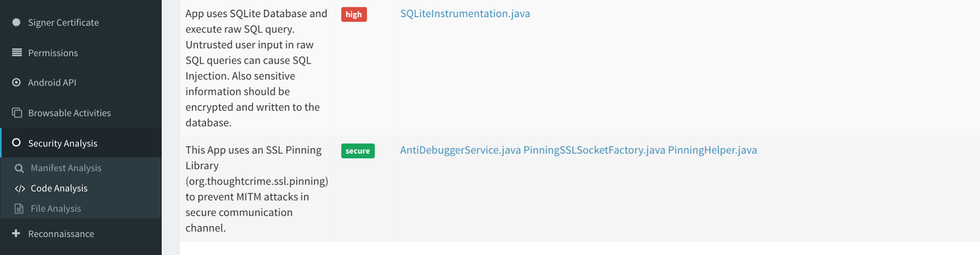Click the Android API circle icon

tap(17, 82)
